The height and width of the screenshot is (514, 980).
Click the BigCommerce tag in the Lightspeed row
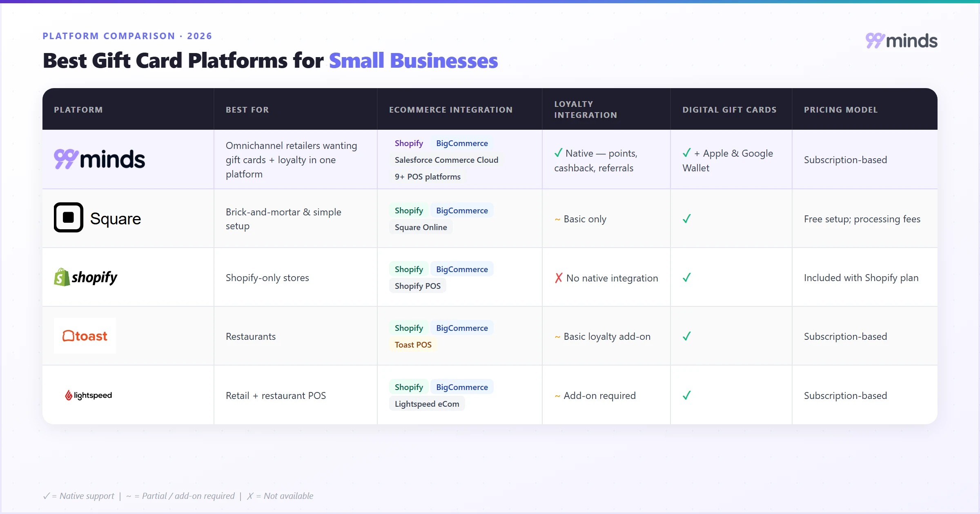pos(462,387)
